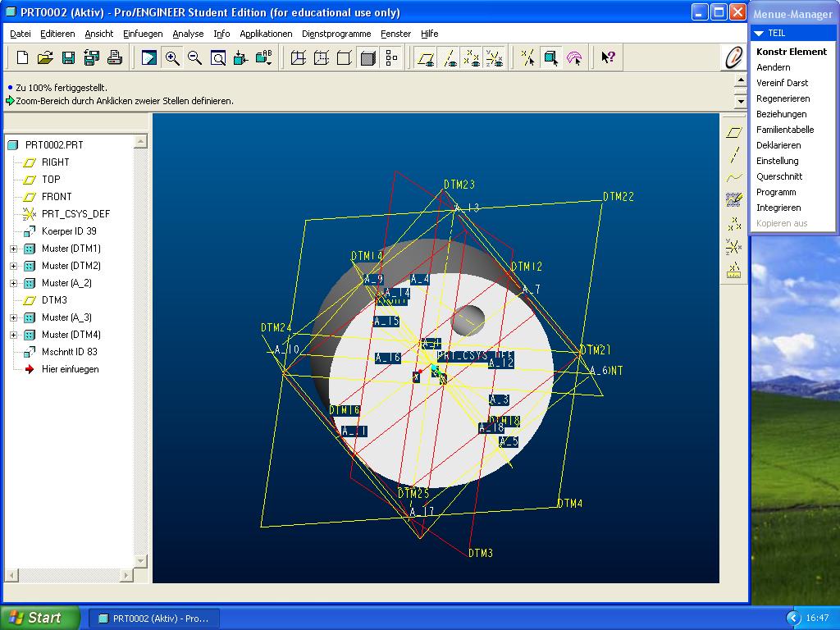Toggle the Model Tree display icon
The height and width of the screenshot is (630, 840).
[x=391, y=57]
